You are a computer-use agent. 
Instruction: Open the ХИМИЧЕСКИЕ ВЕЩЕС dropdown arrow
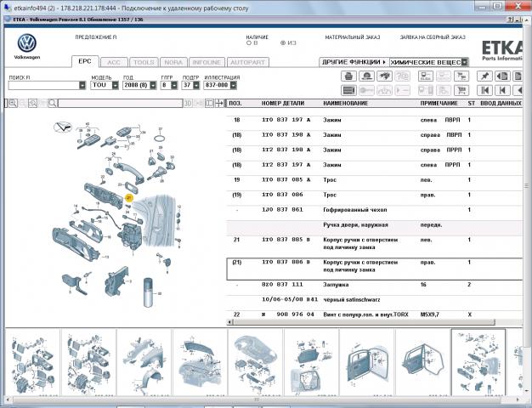coord(465,62)
